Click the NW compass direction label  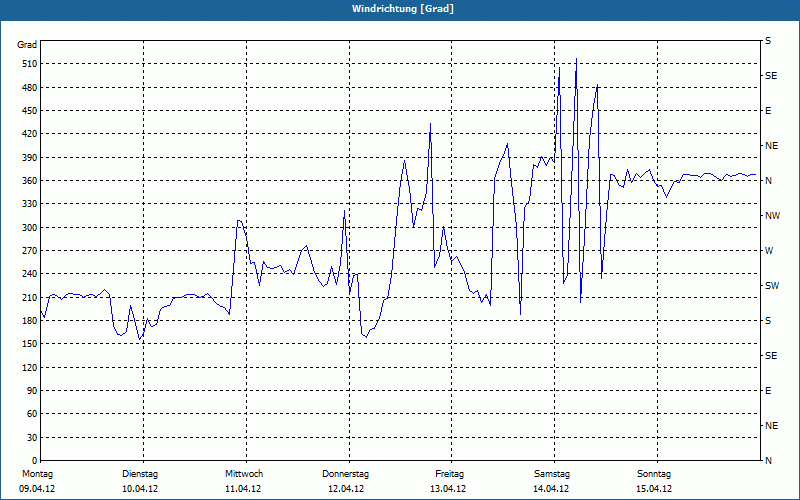pyautogui.click(x=772, y=216)
